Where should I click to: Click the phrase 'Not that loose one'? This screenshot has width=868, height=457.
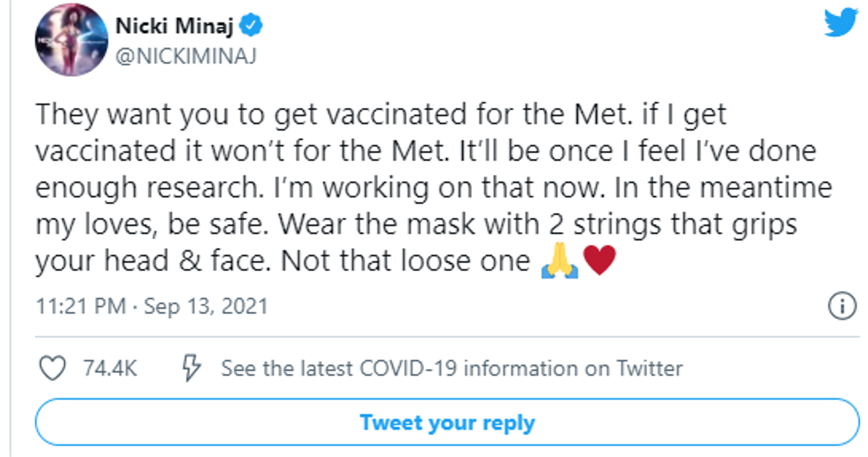click(405, 261)
